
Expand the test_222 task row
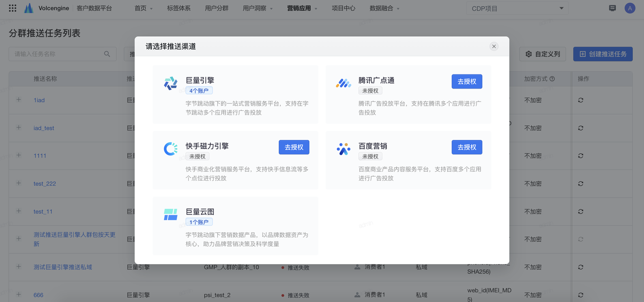coord(19,183)
